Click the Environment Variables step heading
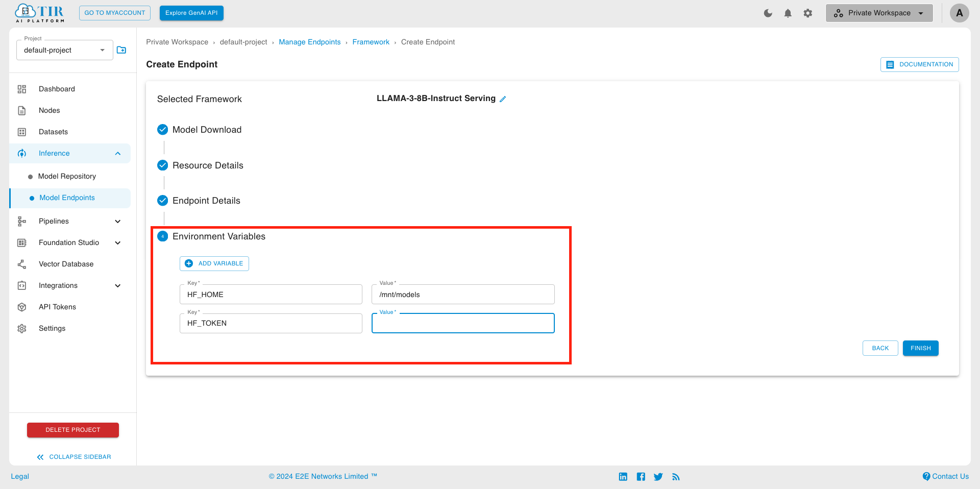The image size is (980, 489). click(219, 237)
